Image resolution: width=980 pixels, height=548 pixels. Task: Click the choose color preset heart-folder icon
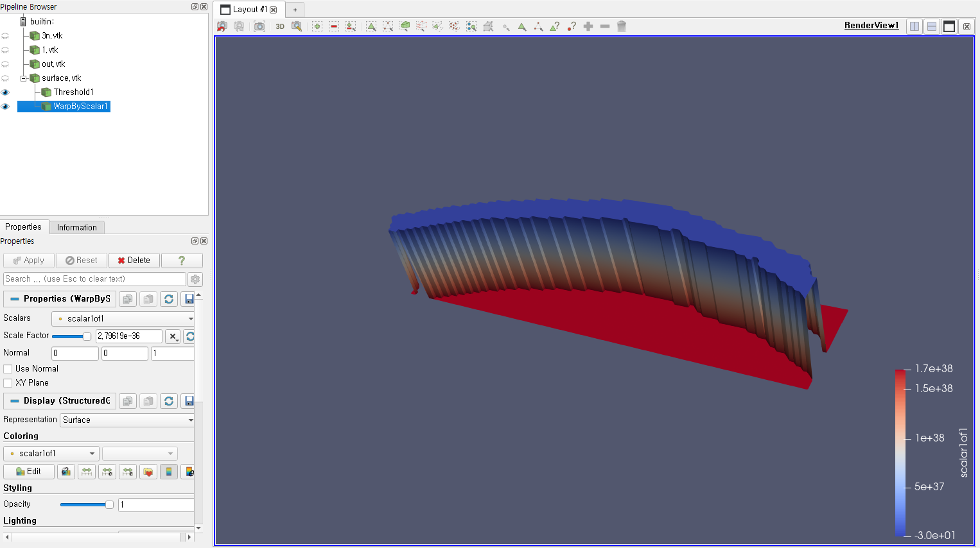pos(148,472)
